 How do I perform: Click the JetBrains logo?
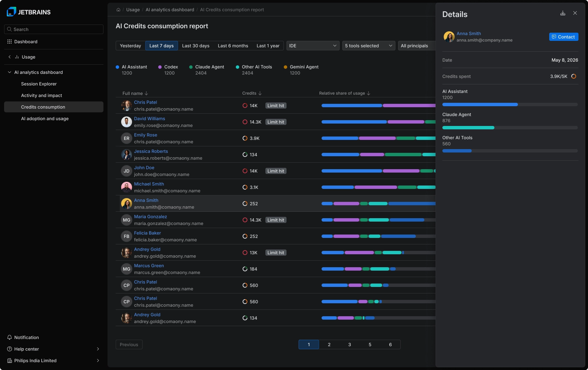pyautogui.click(x=29, y=12)
